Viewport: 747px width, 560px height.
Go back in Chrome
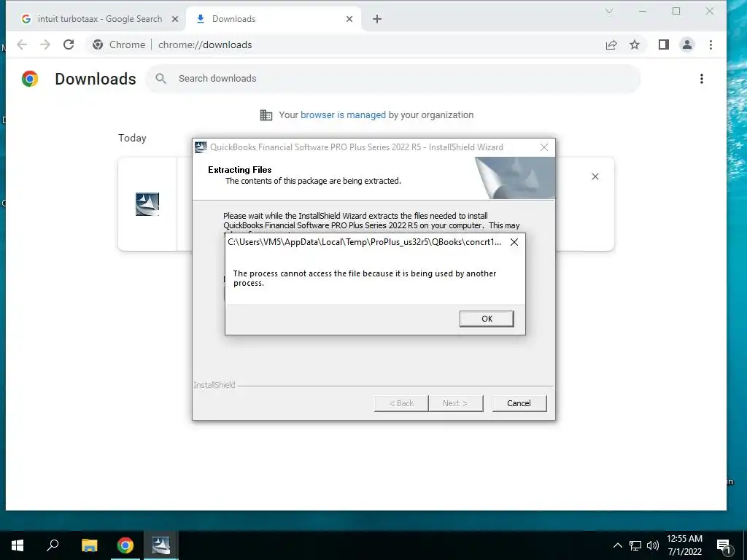click(22, 44)
